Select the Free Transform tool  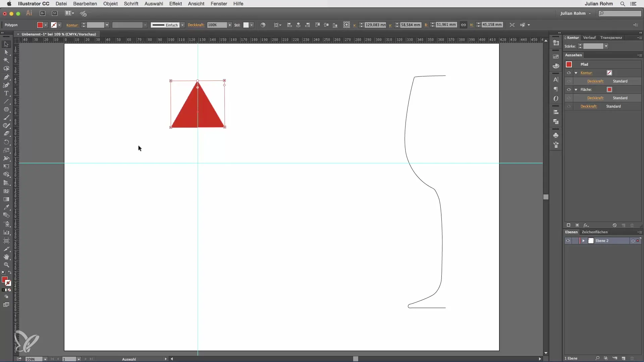click(6, 167)
